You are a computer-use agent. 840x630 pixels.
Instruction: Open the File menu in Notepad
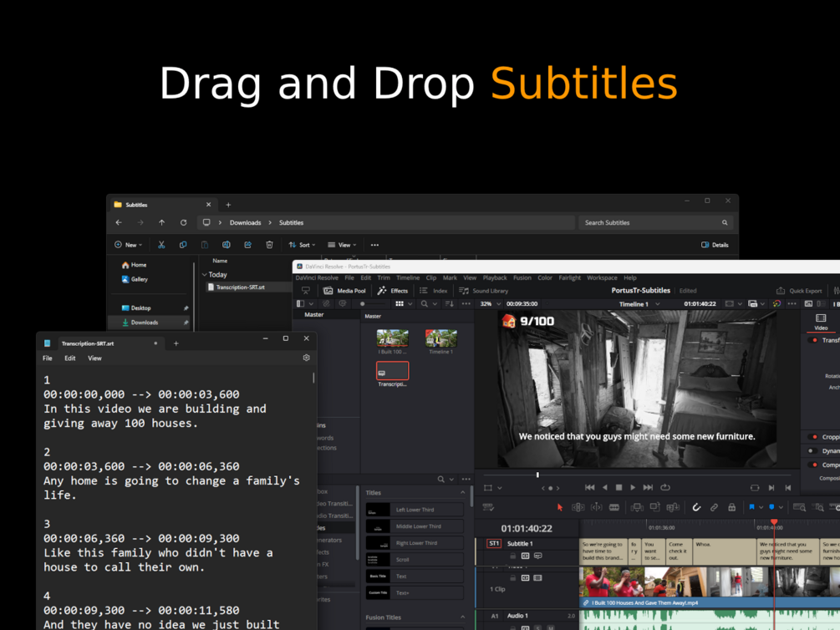coord(48,358)
